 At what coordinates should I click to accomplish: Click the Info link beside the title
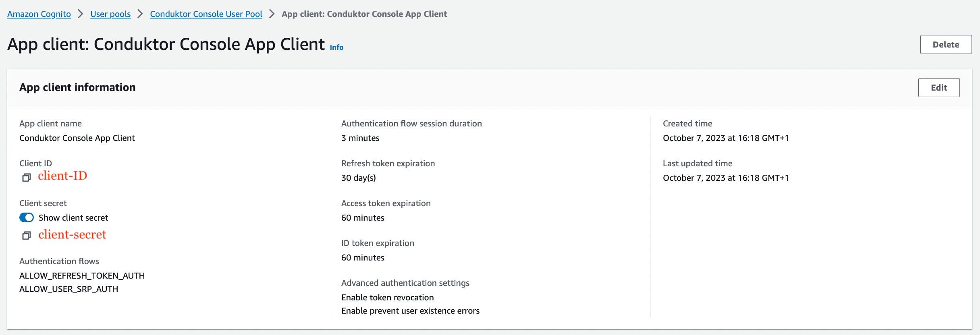pos(336,47)
